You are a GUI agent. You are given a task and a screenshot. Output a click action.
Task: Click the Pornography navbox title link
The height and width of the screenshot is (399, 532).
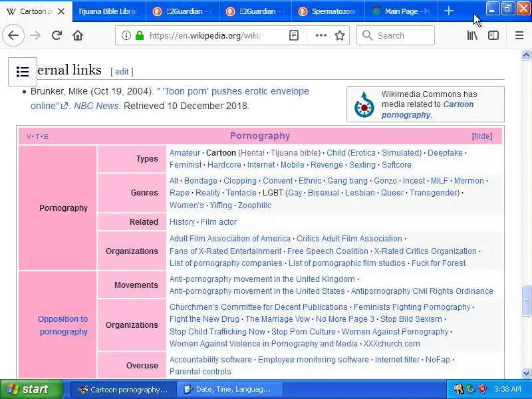[x=260, y=136]
